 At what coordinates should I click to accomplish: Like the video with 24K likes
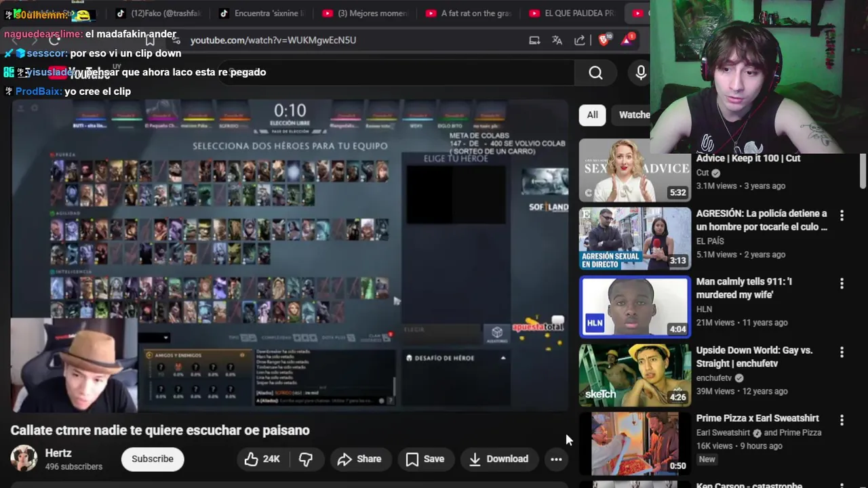tap(262, 459)
